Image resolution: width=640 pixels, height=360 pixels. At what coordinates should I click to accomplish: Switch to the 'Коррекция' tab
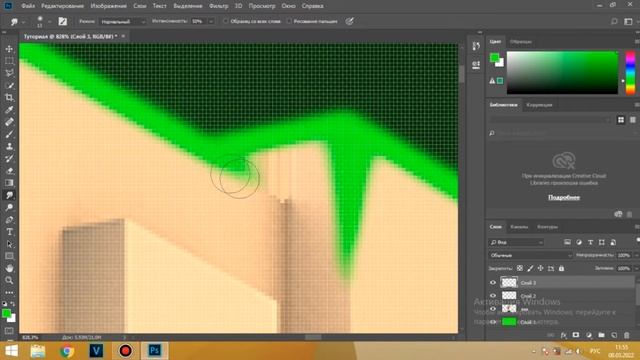click(539, 105)
